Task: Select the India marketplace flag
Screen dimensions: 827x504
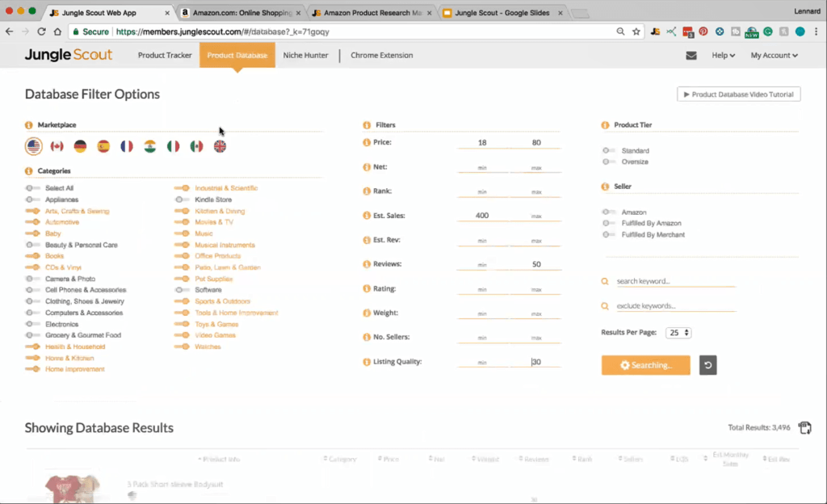Action: click(149, 146)
